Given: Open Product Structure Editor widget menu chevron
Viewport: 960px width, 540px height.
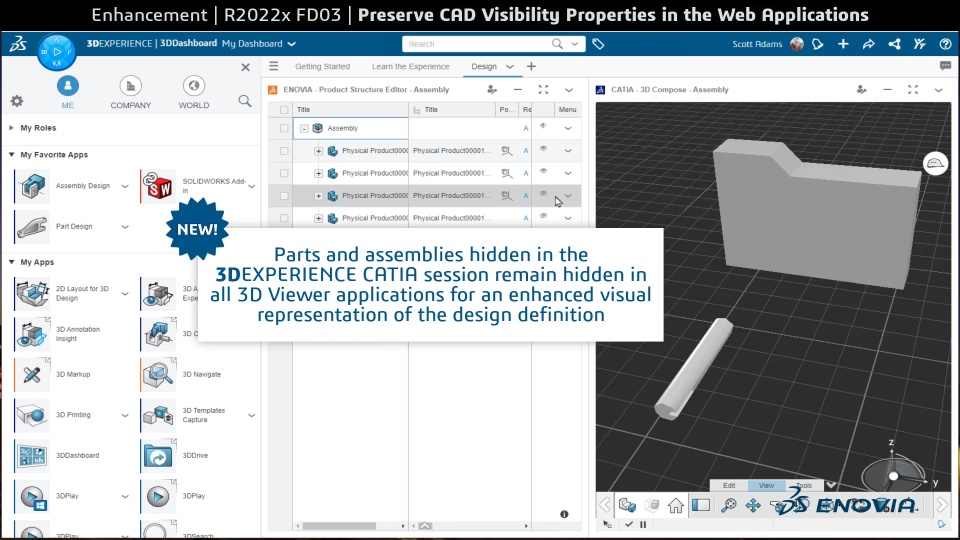Looking at the screenshot, I should [569, 89].
